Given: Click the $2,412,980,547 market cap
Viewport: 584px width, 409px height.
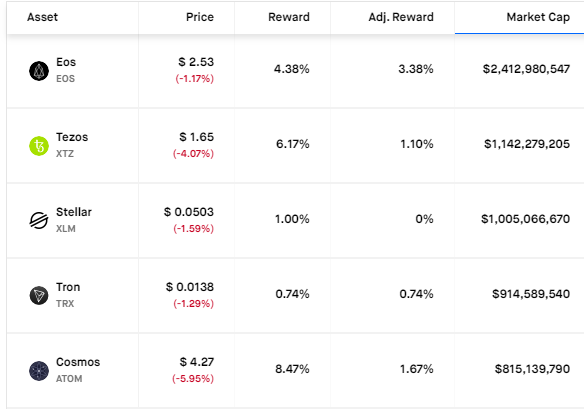Looking at the screenshot, I should 526,69.
